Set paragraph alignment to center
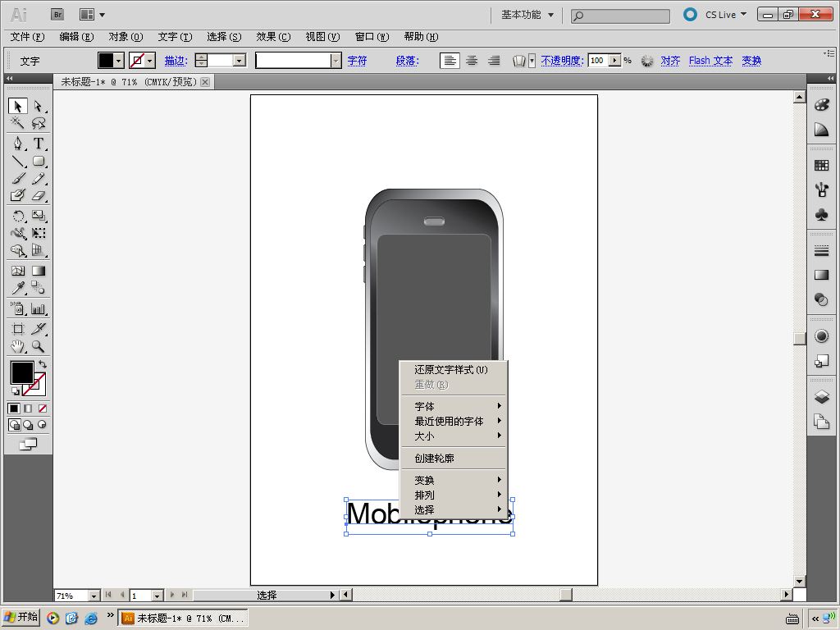Image resolution: width=840 pixels, height=630 pixels. (x=472, y=61)
